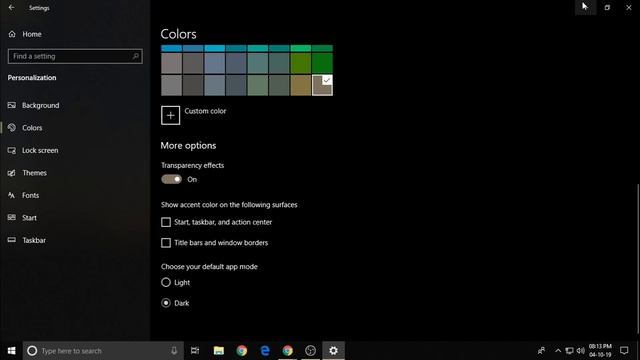The width and height of the screenshot is (640, 360).
Task: Click the Lock screen monitor icon
Action: 12,150
